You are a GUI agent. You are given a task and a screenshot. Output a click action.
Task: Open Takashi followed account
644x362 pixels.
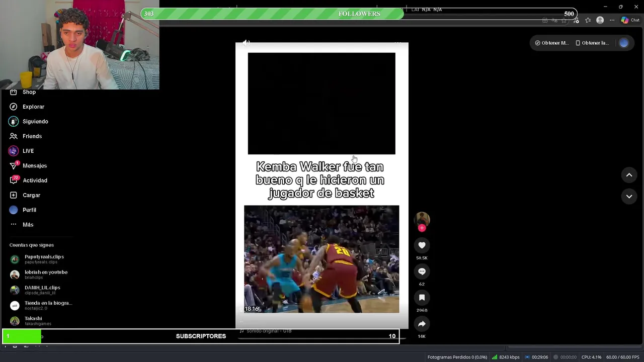tap(31, 321)
